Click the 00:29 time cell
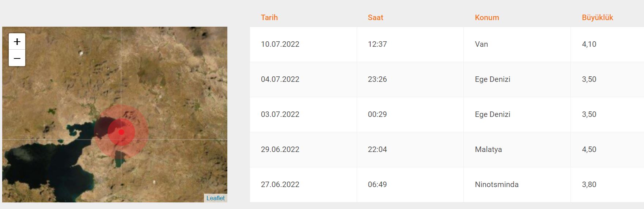 pyautogui.click(x=377, y=114)
